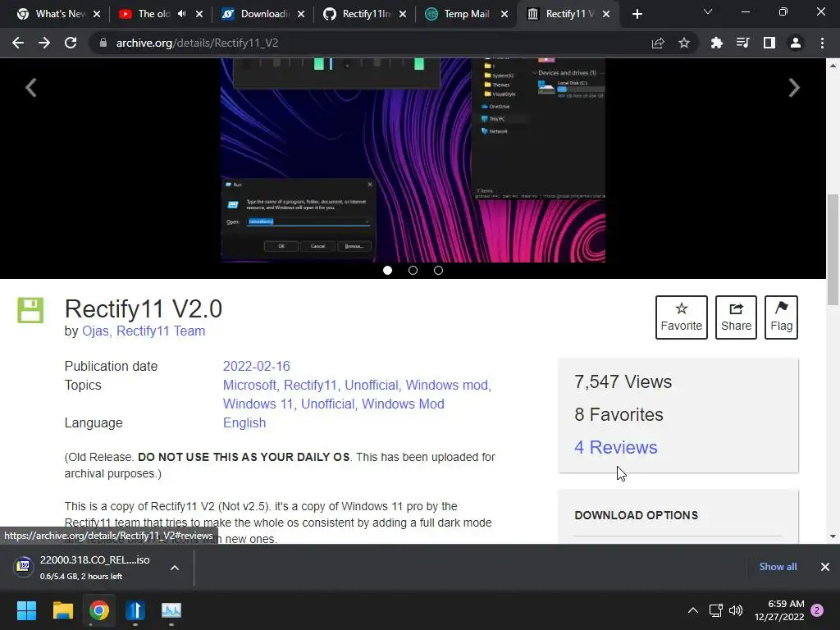Click the 7,547 Views text

tap(623, 382)
